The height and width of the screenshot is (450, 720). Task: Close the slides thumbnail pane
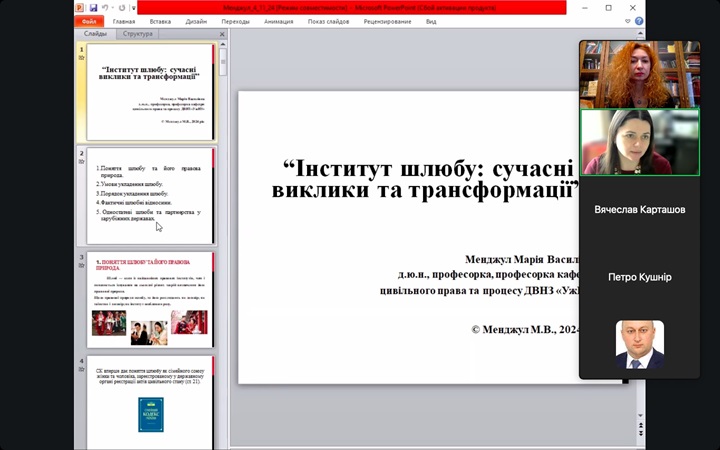point(222,34)
